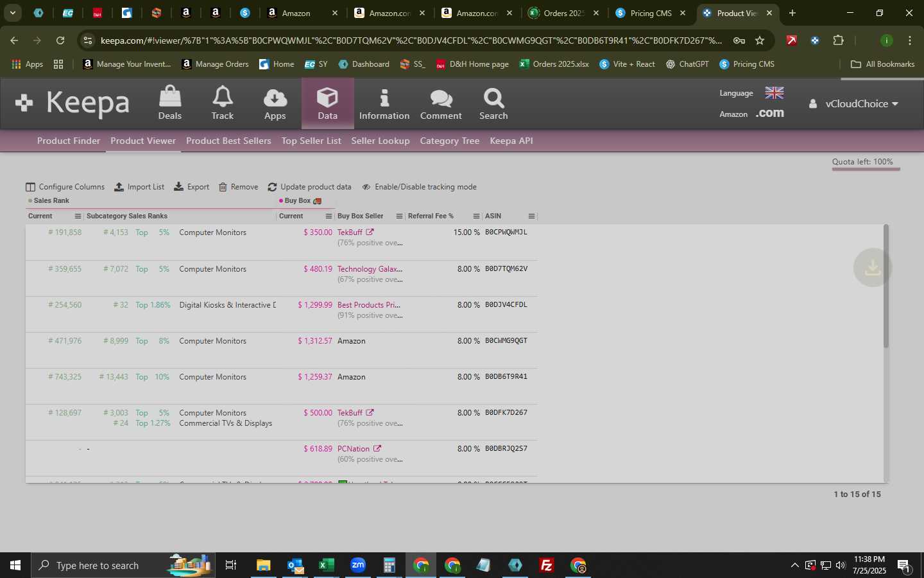Image resolution: width=924 pixels, height=578 pixels.
Task: Open Best Products Pri... seller link
Action: 369,305
